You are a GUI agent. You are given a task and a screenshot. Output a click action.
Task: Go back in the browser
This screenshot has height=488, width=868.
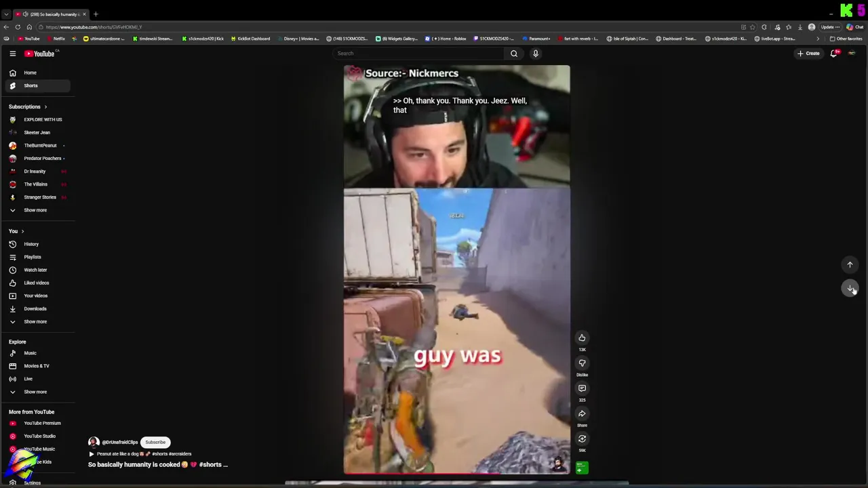click(6, 27)
